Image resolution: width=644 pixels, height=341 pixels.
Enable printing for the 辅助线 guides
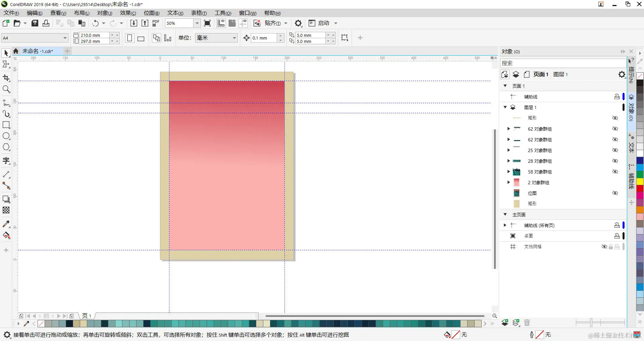pyautogui.click(x=617, y=96)
